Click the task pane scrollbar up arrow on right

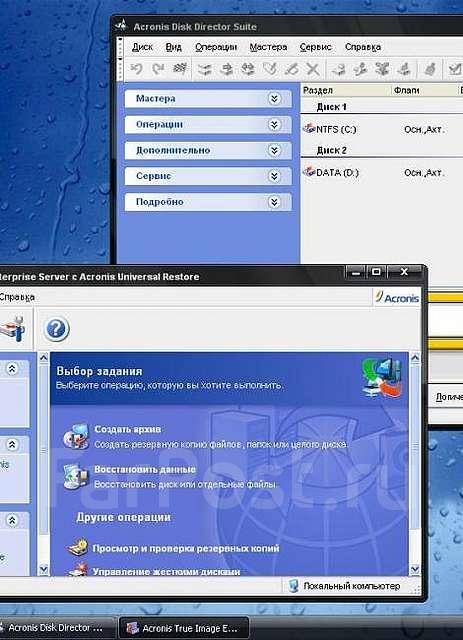[x=415, y=358]
